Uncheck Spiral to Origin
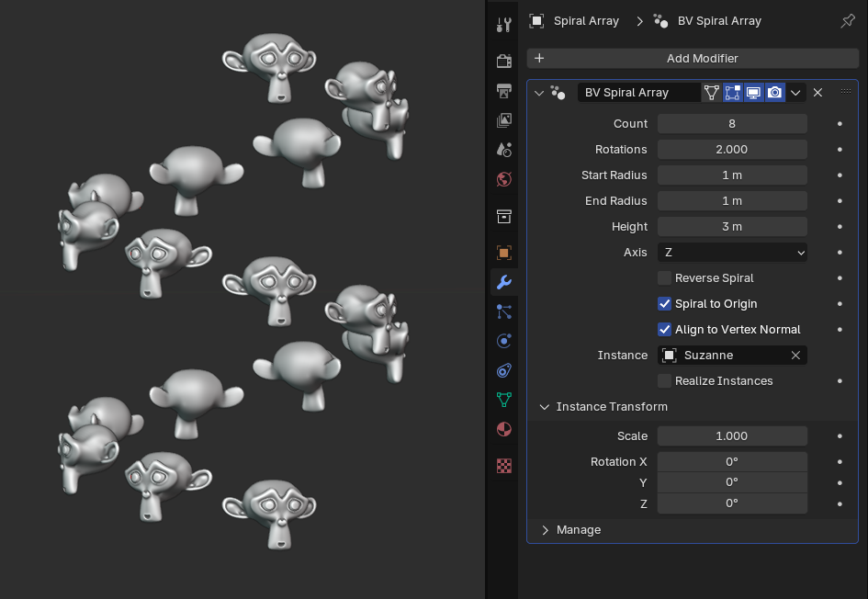Screen dimensions: 868x599 pyautogui.click(x=664, y=304)
